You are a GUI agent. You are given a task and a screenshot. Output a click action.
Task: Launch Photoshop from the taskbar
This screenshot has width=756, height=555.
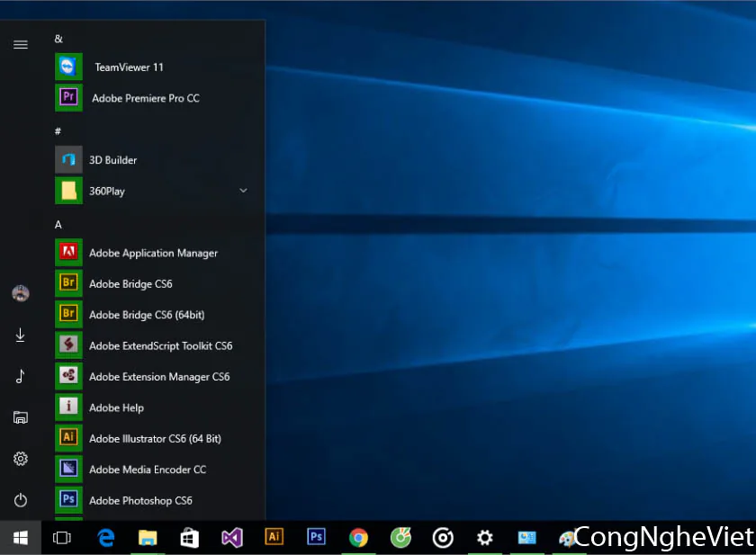tap(316, 537)
